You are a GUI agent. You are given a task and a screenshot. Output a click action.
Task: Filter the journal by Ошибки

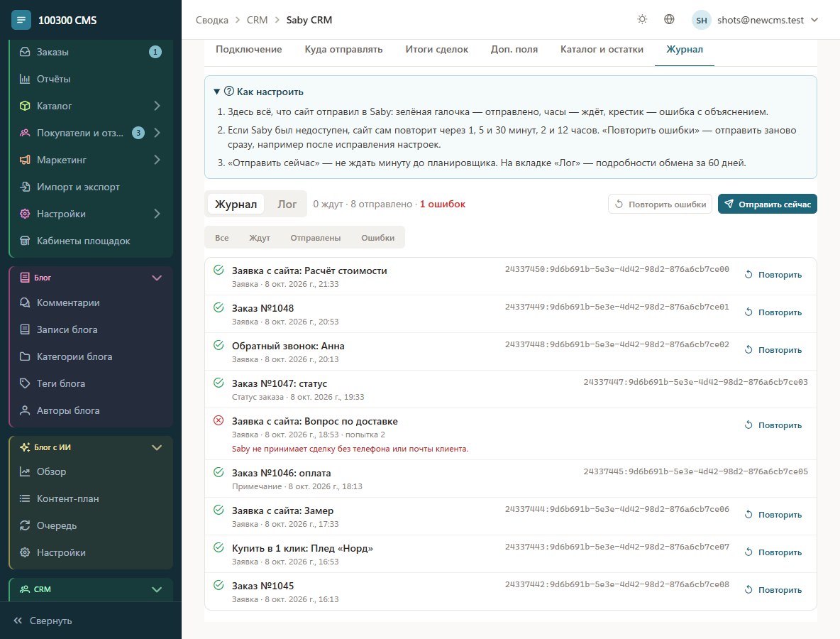[377, 237]
